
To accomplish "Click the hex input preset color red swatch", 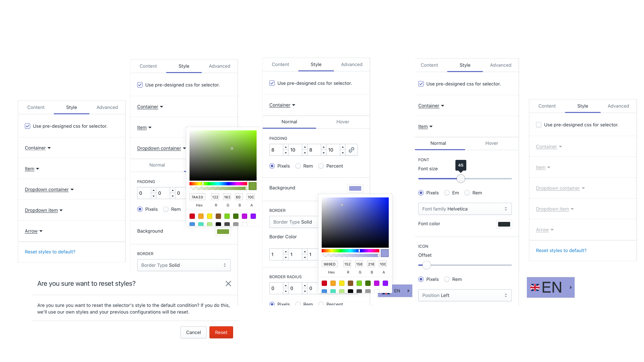I will point(192,216).
